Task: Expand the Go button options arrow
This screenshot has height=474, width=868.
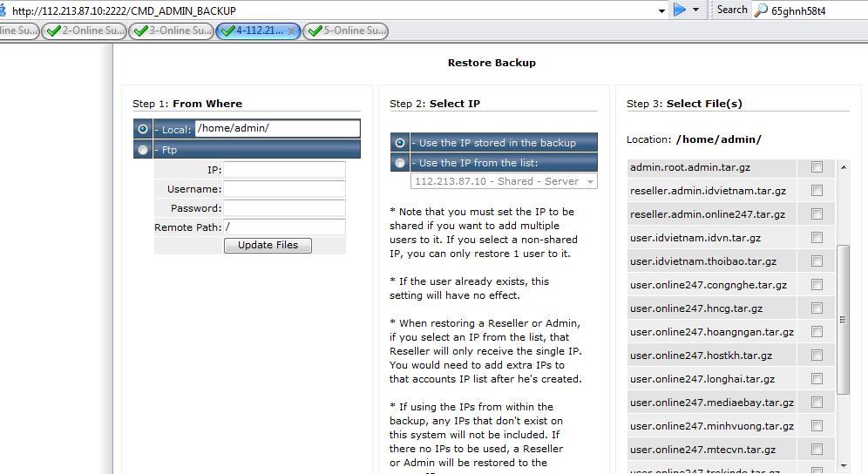Action: click(x=695, y=10)
